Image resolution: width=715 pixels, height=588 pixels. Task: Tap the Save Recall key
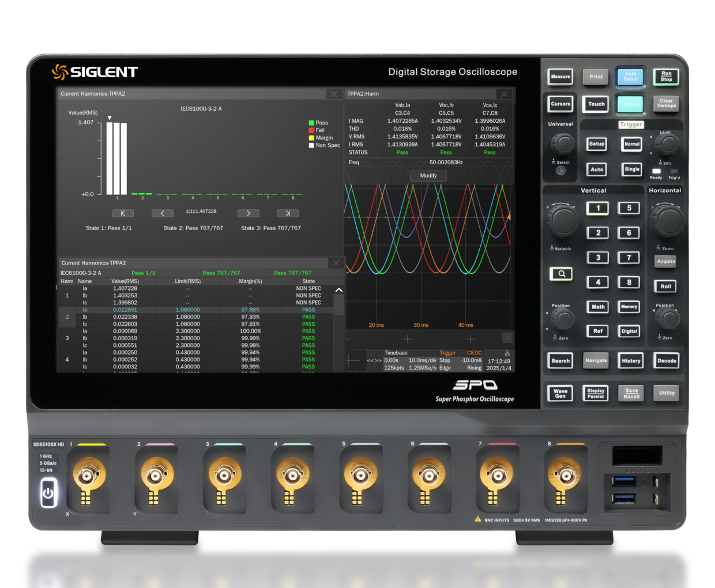pyautogui.click(x=631, y=393)
